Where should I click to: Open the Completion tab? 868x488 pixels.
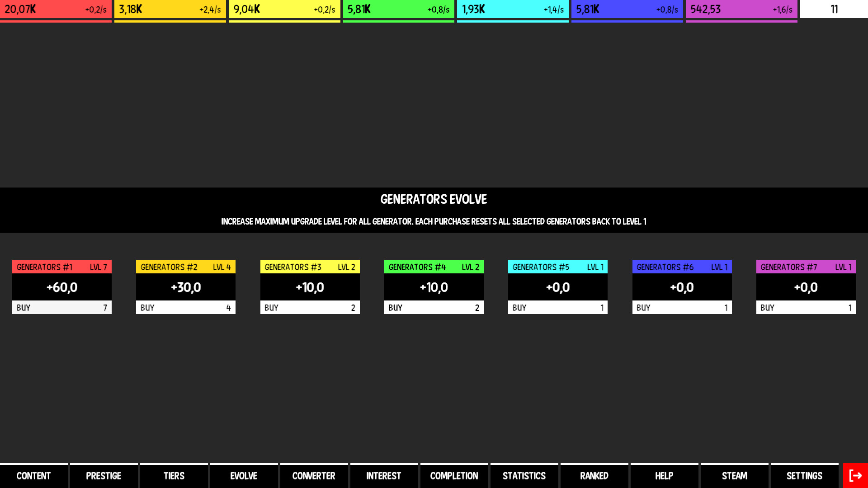[x=454, y=475]
